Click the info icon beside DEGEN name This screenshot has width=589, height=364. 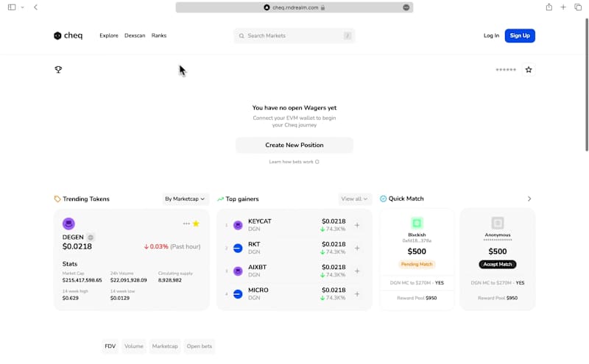(91, 238)
